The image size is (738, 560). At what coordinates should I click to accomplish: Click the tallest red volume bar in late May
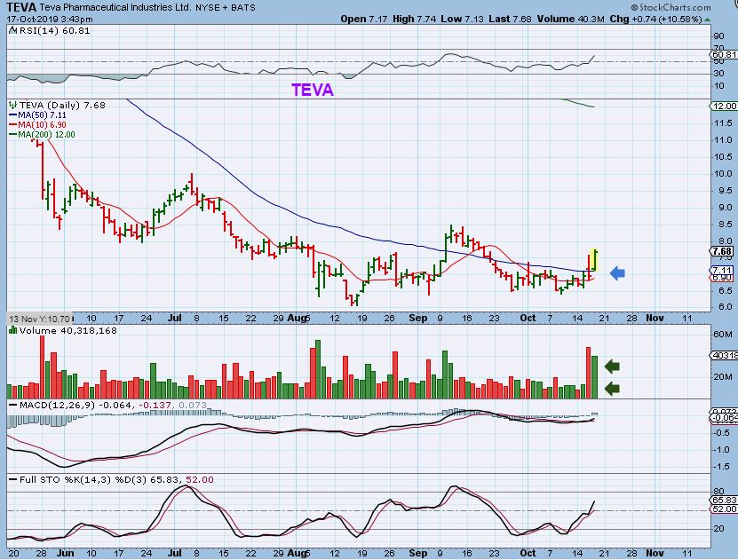(42, 367)
